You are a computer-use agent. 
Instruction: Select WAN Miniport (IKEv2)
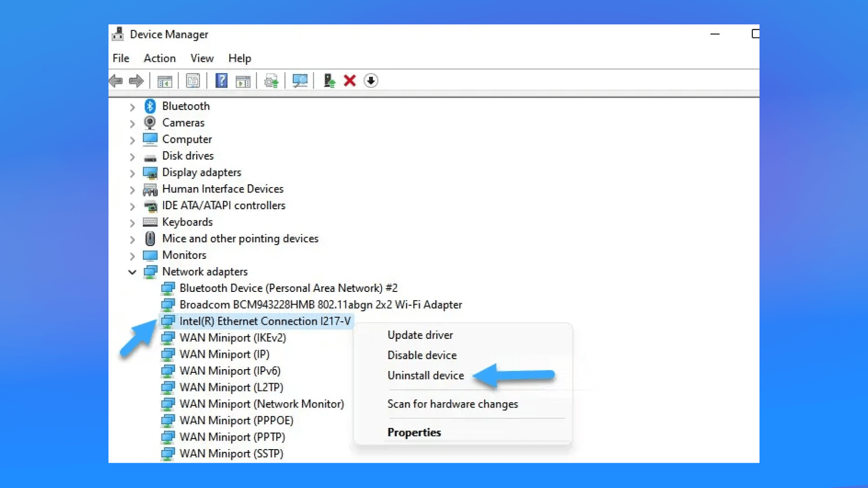[x=233, y=338]
